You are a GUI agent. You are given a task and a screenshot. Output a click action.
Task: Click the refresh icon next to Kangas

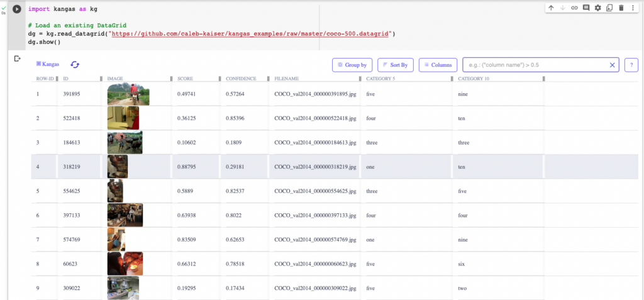[75, 64]
